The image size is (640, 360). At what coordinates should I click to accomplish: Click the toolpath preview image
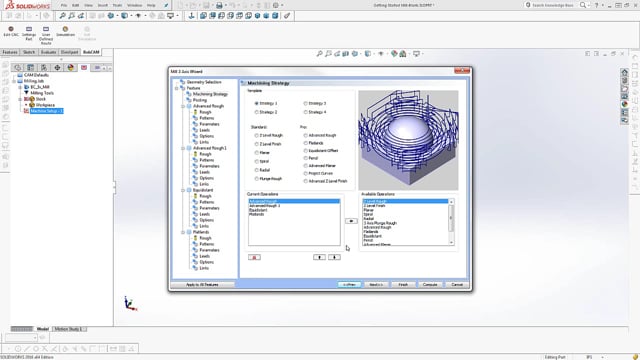tap(408, 140)
